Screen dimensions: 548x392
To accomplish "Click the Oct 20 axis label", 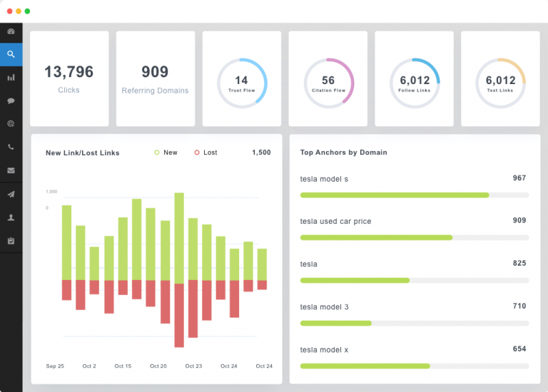I will tap(158, 366).
